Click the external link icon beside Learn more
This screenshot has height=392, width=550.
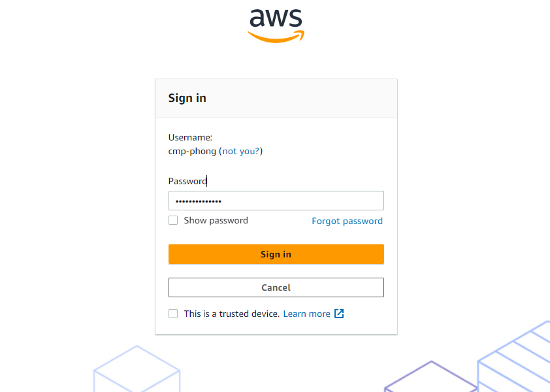[339, 314]
